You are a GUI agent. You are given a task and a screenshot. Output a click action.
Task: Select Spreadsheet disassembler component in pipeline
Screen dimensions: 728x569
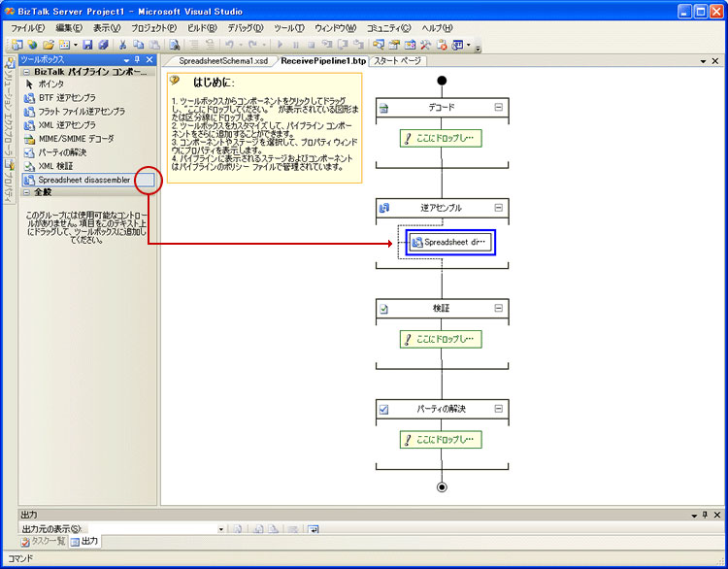point(450,242)
